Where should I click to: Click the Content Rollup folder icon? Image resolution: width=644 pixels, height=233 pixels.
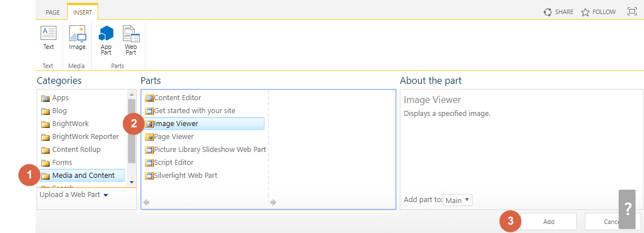[x=45, y=150]
